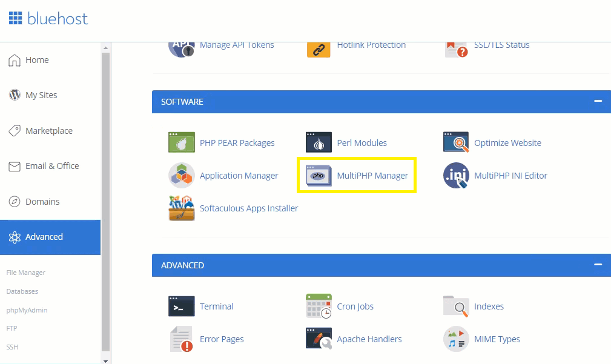611x364 pixels.
Task: Click the Manage API Tokens text link
Action: click(237, 45)
